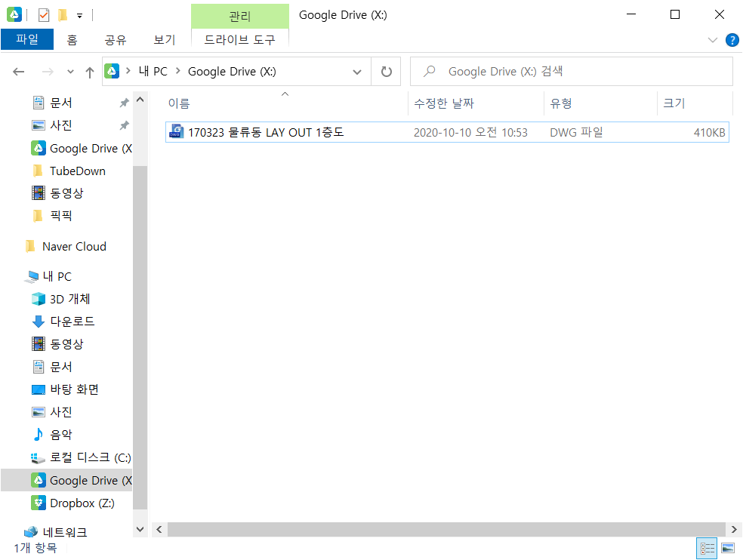This screenshot has height=560, width=743.
Task: Click the magnifier icon in search box
Action: point(430,72)
